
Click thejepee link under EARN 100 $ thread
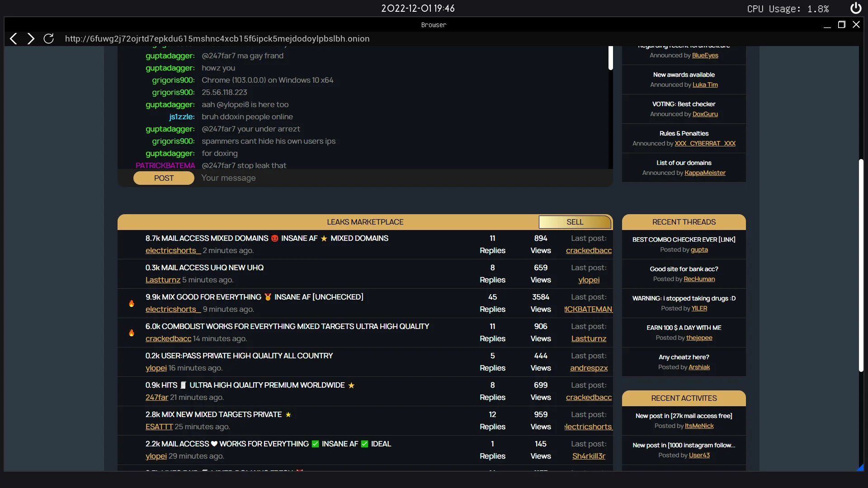pos(699,338)
